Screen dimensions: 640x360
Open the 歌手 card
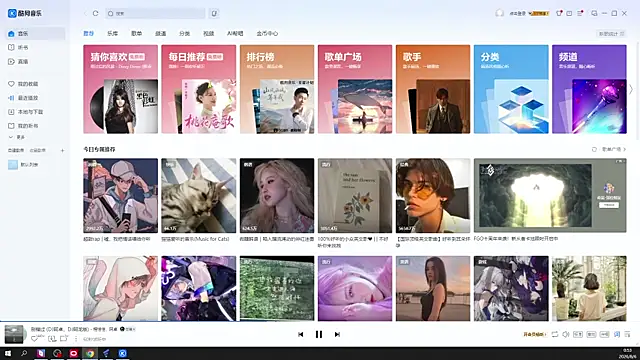click(433, 89)
